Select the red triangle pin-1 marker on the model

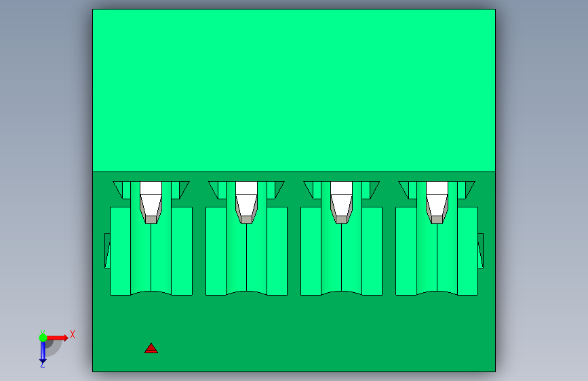pyautogui.click(x=151, y=348)
